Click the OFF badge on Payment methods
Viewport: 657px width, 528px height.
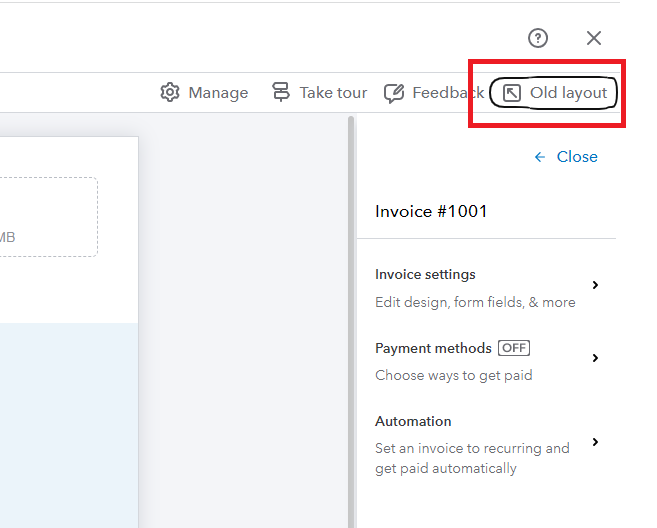[514, 348]
